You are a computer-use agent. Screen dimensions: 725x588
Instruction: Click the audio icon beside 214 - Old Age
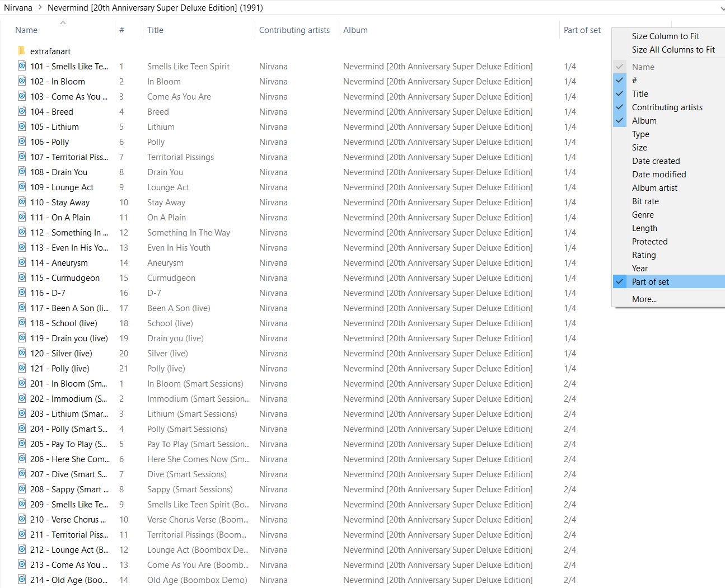(22, 580)
